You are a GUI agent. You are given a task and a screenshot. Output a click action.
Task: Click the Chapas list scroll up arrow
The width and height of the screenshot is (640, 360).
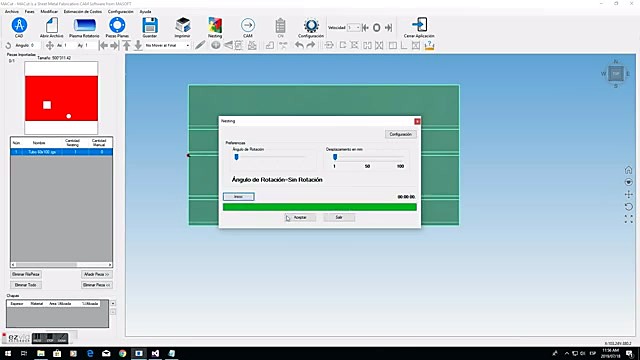coord(113,304)
